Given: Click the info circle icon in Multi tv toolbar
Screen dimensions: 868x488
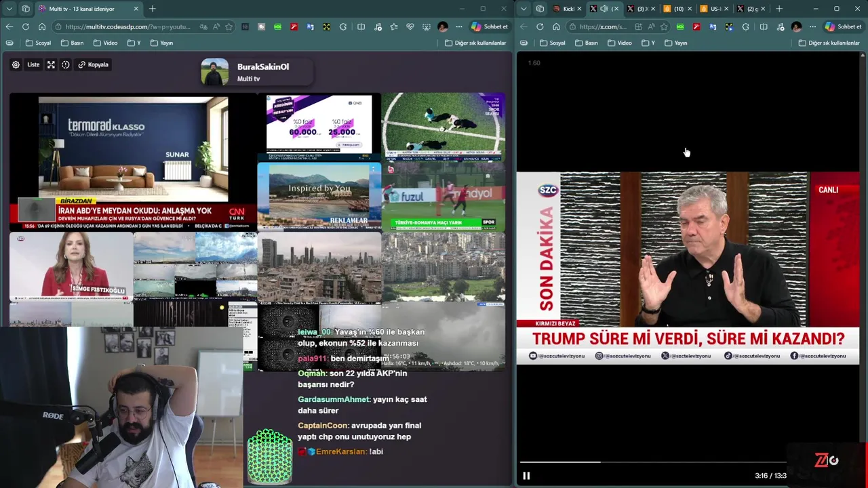Looking at the screenshot, I should click(x=66, y=64).
